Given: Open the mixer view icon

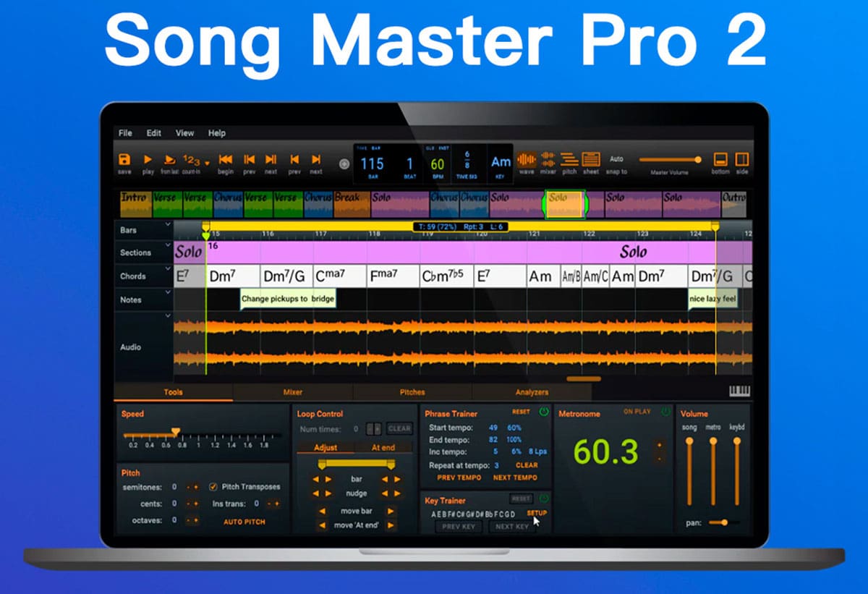Looking at the screenshot, I should coord(548,159).
